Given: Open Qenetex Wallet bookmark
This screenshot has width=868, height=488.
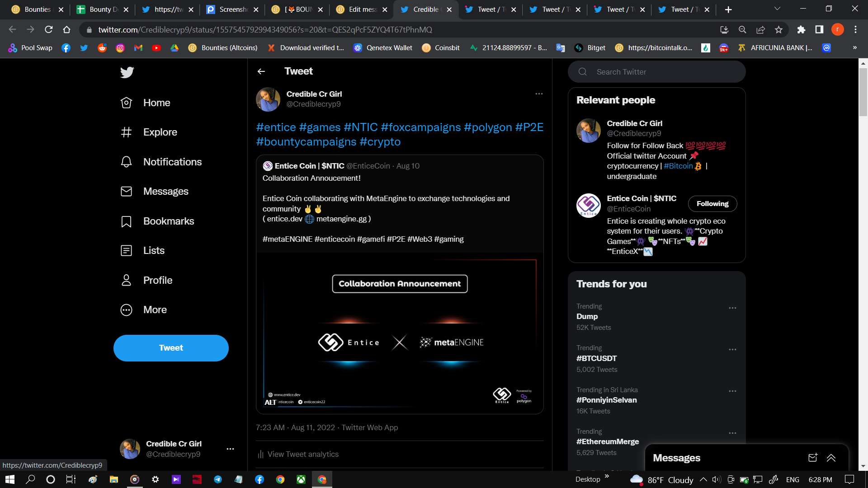Looking at the screenshot, I should coord(383,48).
